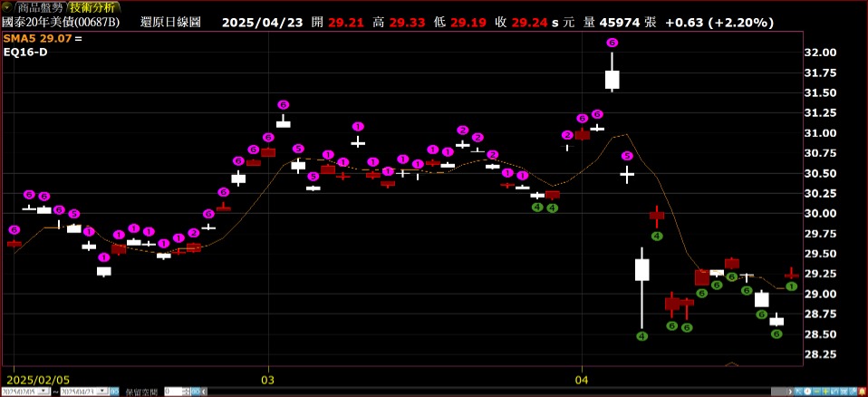Select the 技術分析 tab
Viewport: 868px width, 397px height.
tap(92, 7)
